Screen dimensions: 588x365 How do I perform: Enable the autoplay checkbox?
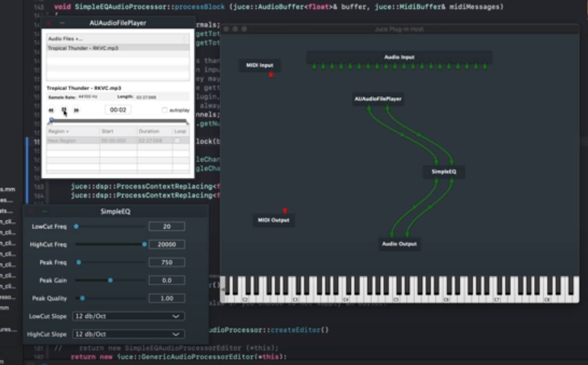[164, 110]
